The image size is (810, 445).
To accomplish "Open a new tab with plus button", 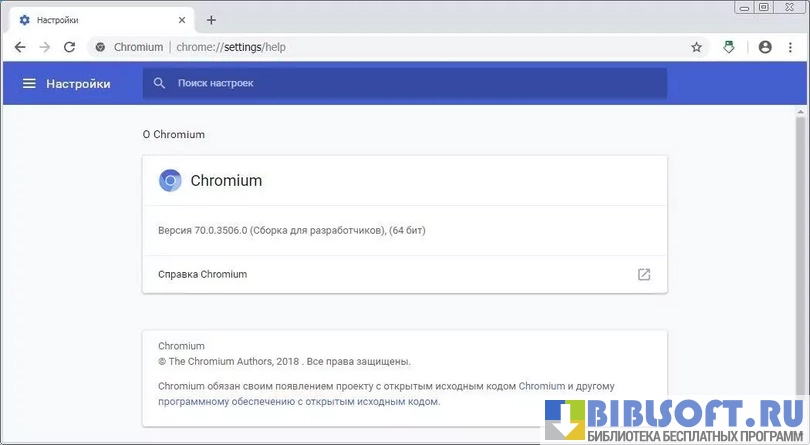I will (211, 20).
